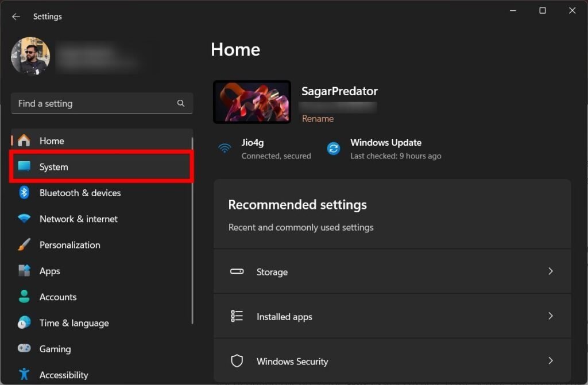
Task: Click the System monitor icon
Action: pos(24,166)
